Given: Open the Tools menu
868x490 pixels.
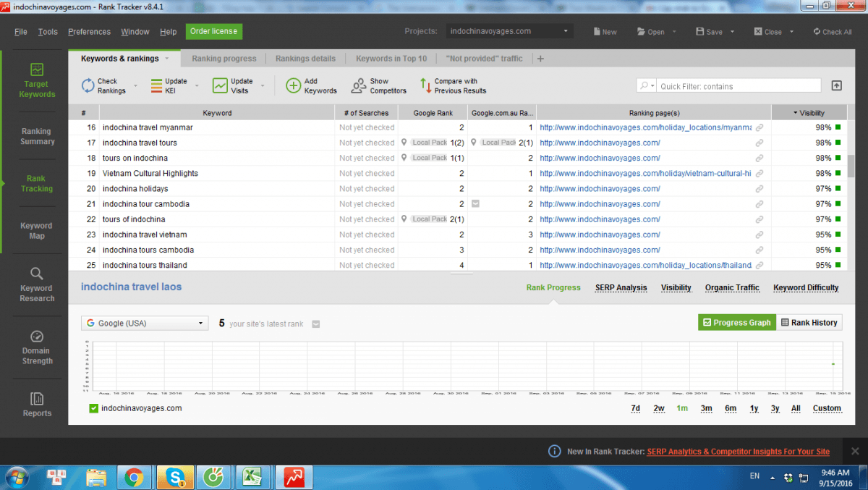Looking at the screenshot, I should pos(48,32).
